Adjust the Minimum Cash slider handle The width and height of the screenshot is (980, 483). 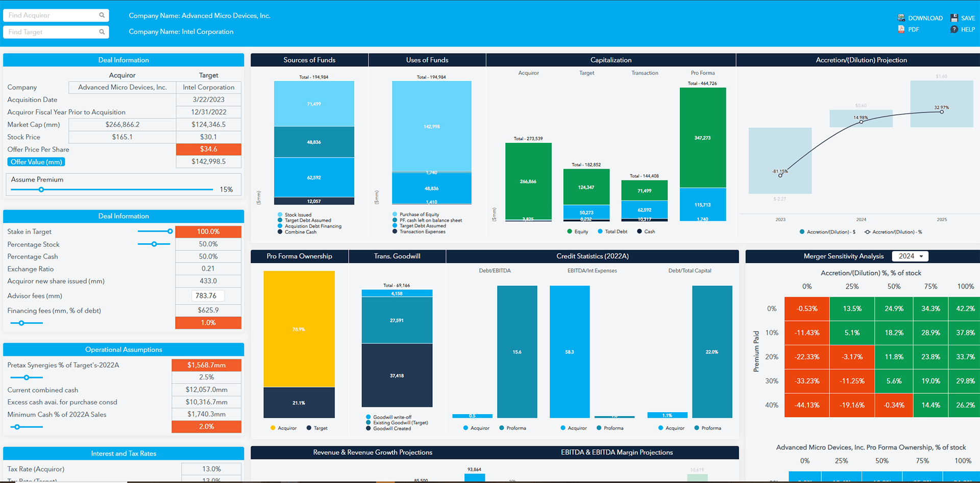click(17, 426)
